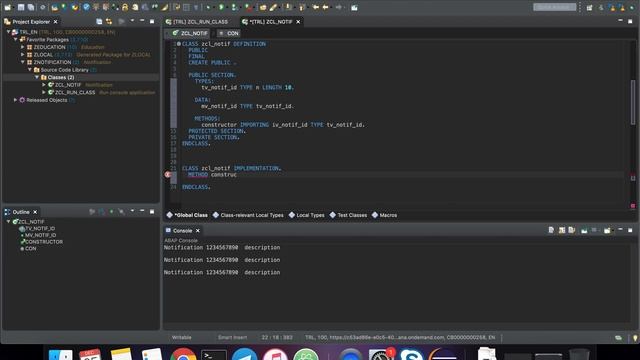
Task: Click the green Run button in toolbar
Action: click(221, 7)
